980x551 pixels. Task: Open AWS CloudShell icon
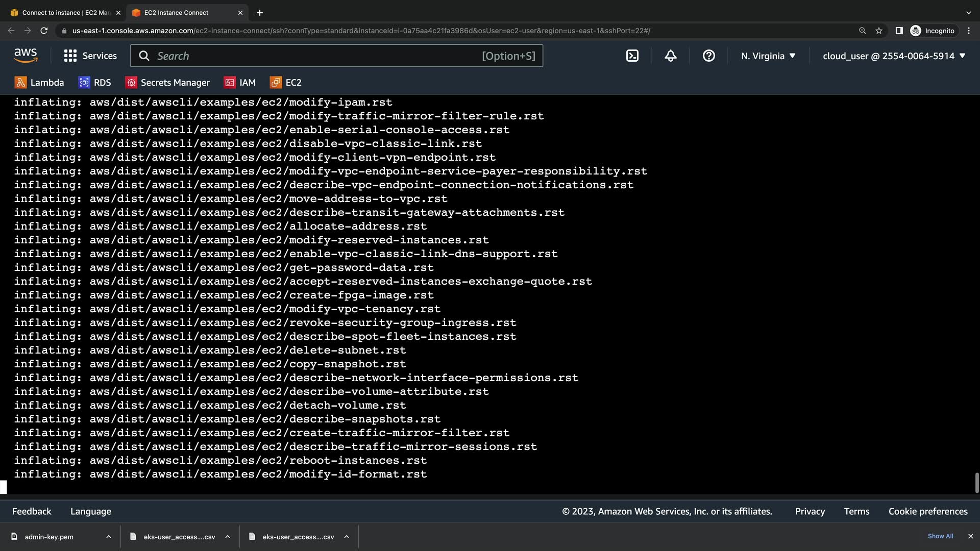(632, 56)
